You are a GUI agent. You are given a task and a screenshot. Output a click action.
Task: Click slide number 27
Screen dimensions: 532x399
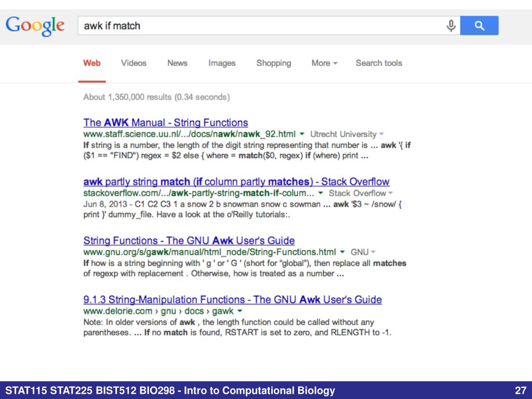pyautogui.click(x=520, y=391)
